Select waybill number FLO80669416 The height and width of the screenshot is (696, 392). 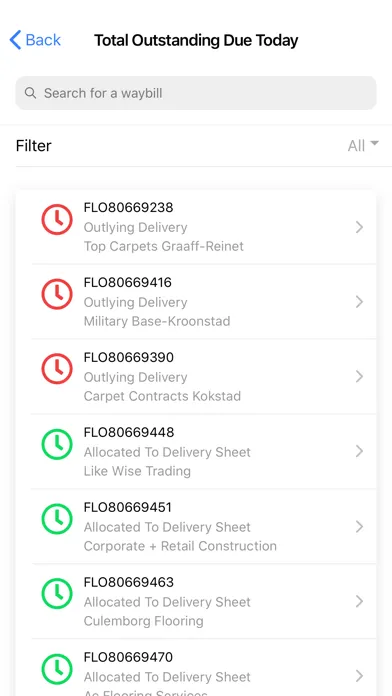coord(127,282)
